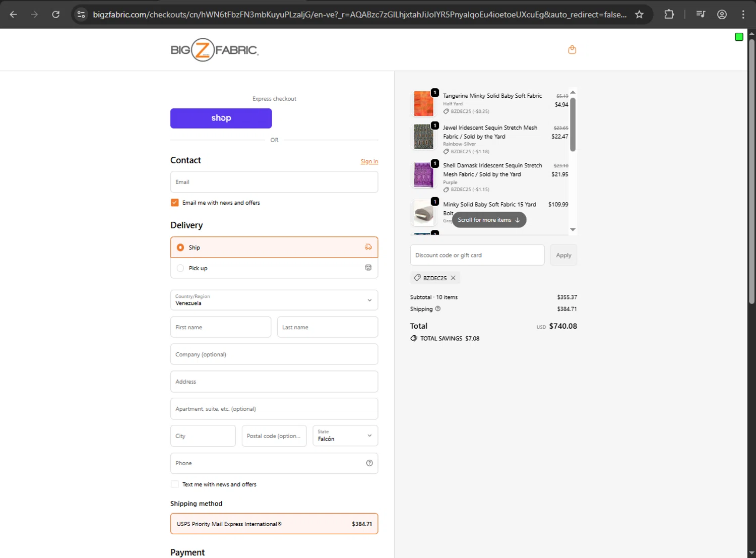Click the Postal code field

pos(274,436)
